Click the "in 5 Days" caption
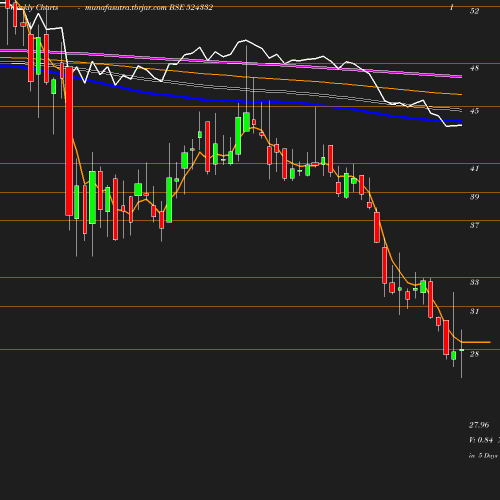The image size is (500, 500). 483,456
